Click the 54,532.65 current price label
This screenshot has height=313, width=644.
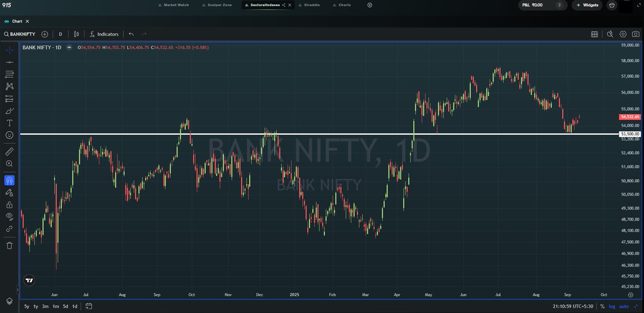tap(630, 117)
